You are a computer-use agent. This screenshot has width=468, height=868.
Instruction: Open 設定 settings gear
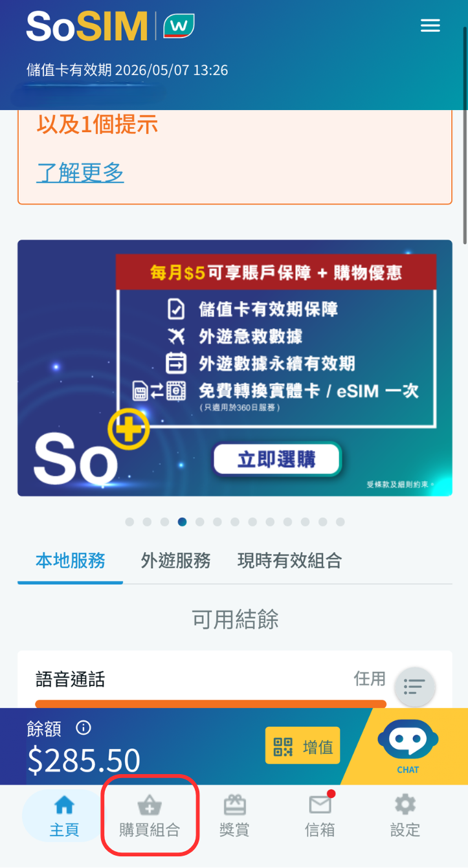[405, 817]
